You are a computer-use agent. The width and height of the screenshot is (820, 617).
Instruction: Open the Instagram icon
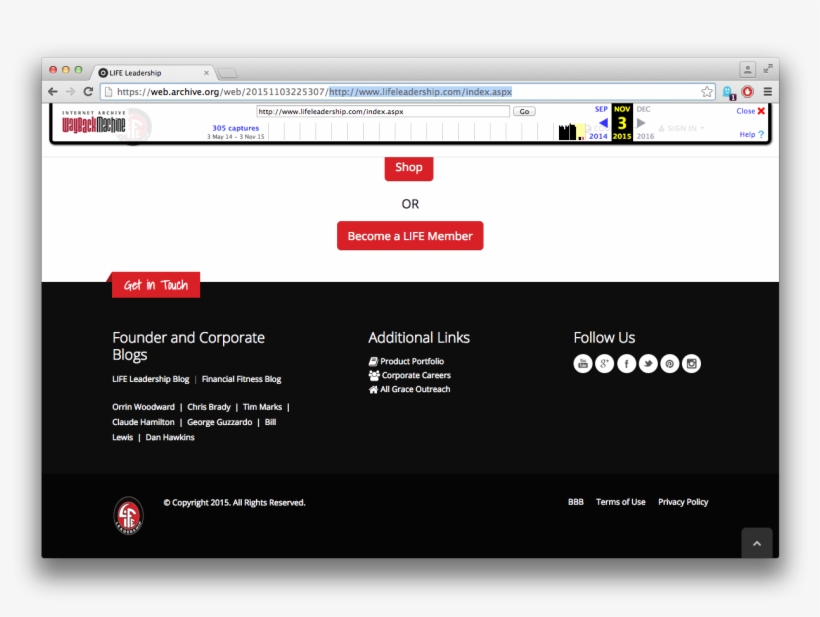[x=691, y=364]
